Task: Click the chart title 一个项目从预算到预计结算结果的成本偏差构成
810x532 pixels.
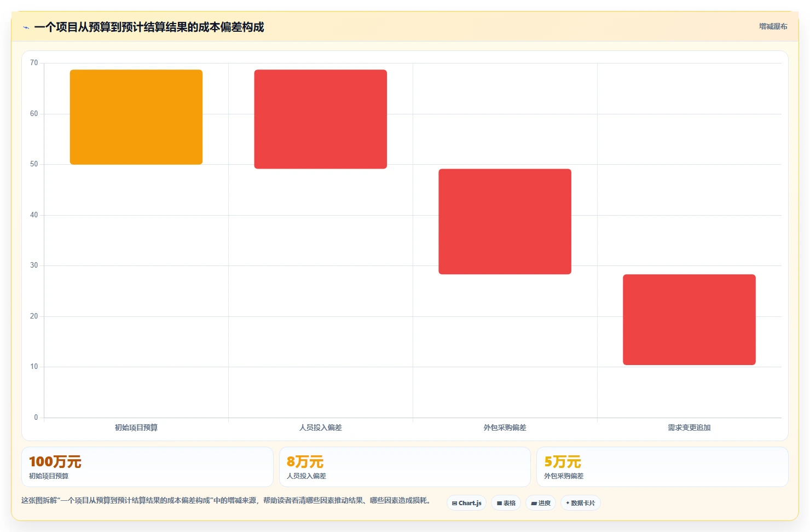Action: (x=149, y=27)
